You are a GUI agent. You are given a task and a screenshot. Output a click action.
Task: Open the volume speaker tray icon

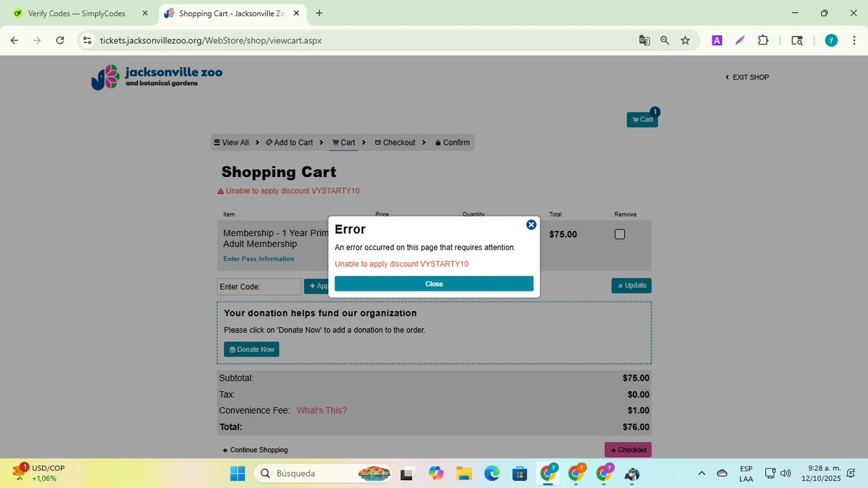point(785,474)
